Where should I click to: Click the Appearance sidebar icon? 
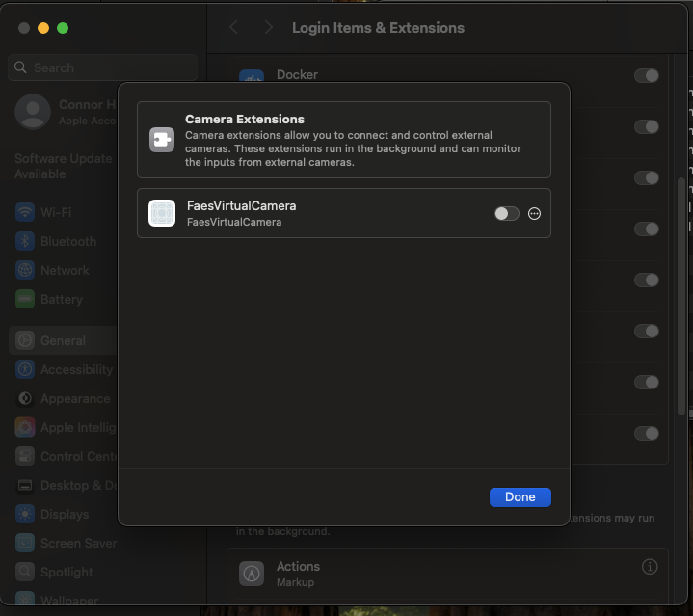pos(25,398)
